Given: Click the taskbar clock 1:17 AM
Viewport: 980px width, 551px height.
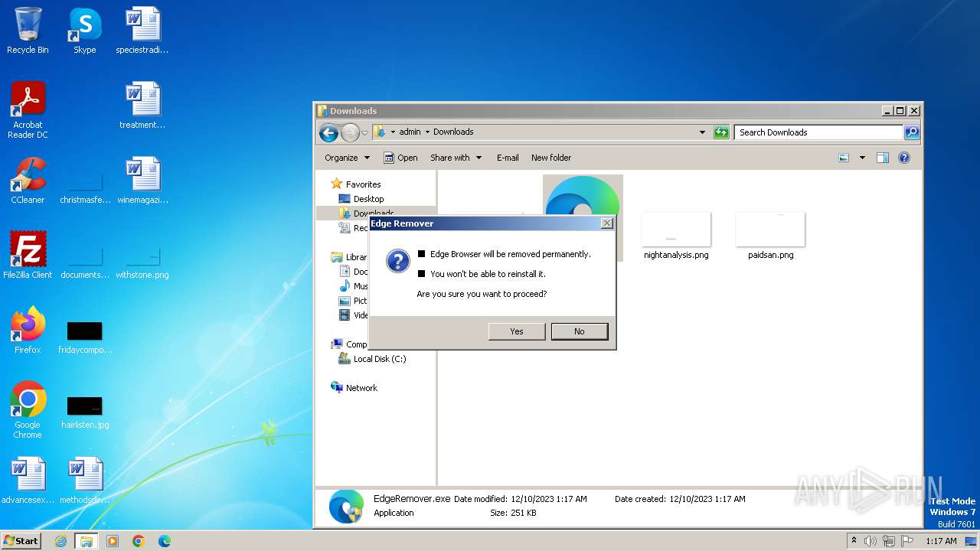Looking at the screenshot, I should (x=941, y=541).
